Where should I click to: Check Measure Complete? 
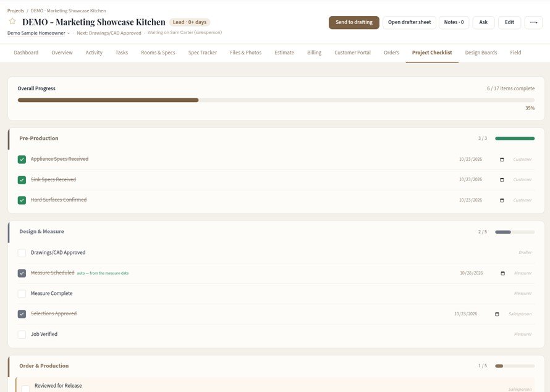pos(22,294)
